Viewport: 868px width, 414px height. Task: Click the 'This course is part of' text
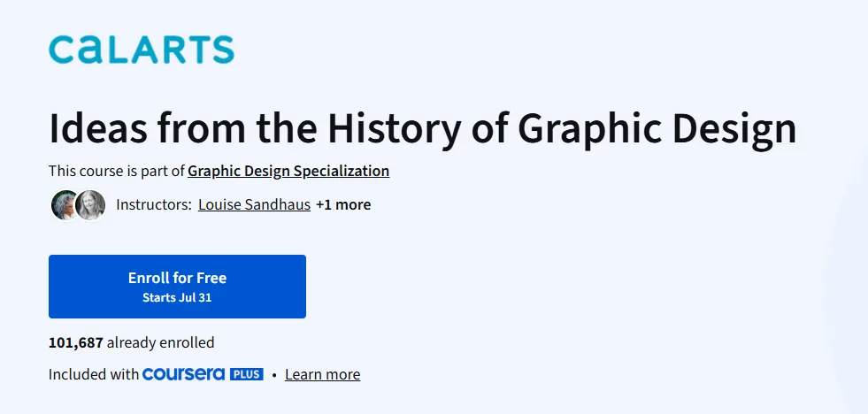117,171
